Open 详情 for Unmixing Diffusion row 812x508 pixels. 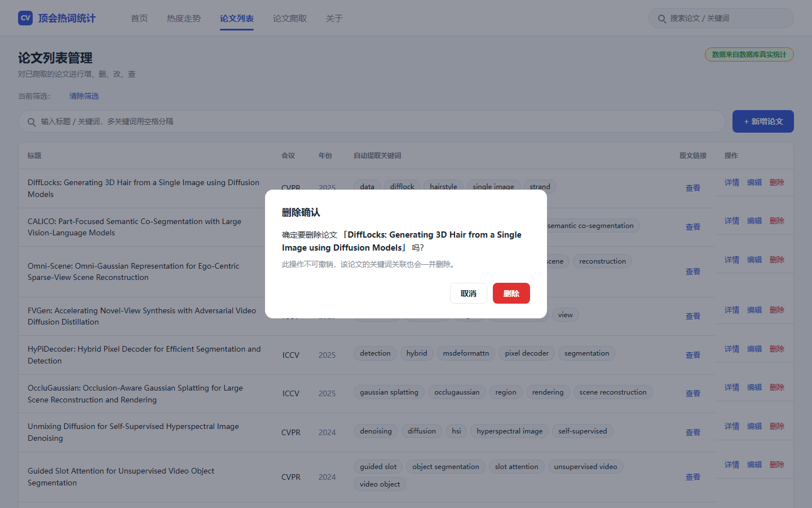(732, 426)
